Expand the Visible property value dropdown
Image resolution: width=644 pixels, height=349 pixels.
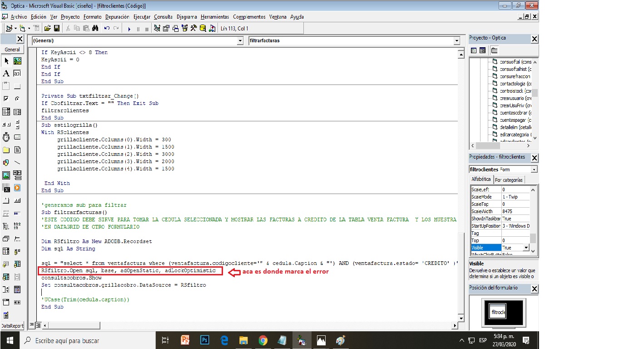(526, 248)
